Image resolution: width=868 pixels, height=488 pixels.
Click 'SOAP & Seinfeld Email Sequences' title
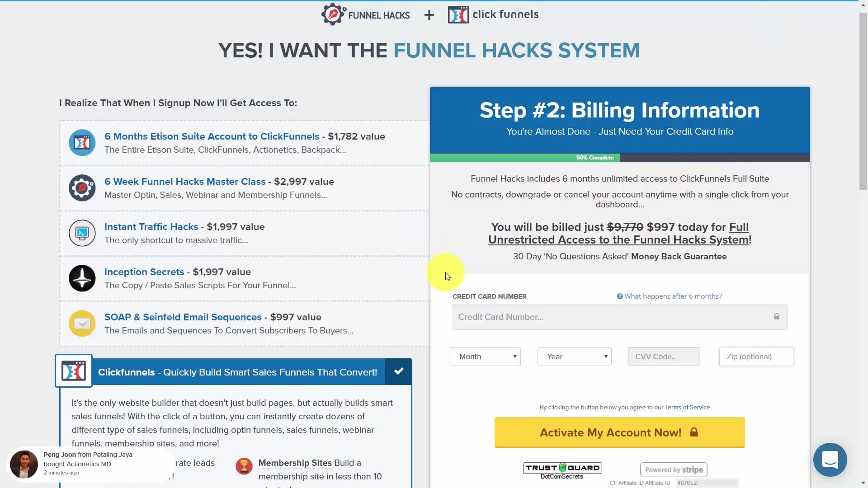[x=183, y=317]
